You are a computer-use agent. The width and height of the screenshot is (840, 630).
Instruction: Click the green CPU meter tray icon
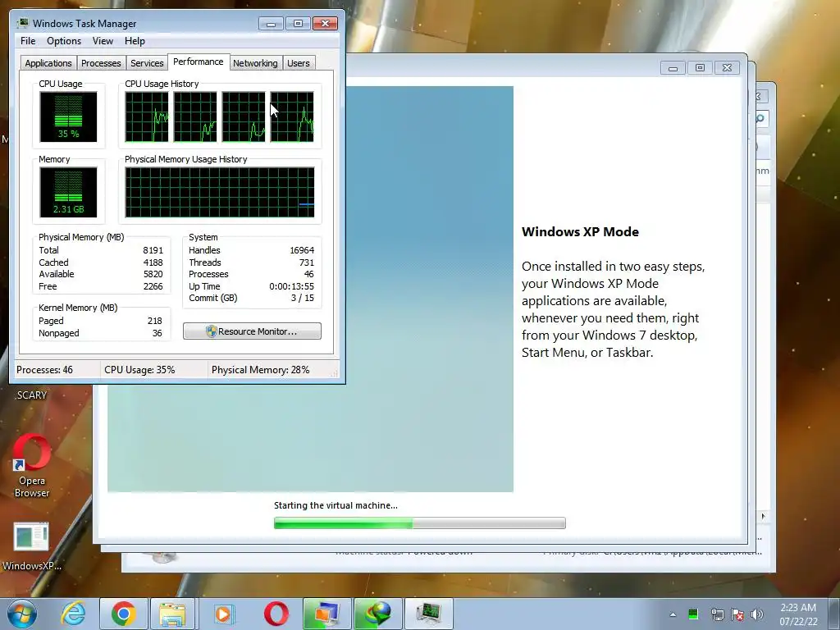pyautogui.click(x=693, y=614)
